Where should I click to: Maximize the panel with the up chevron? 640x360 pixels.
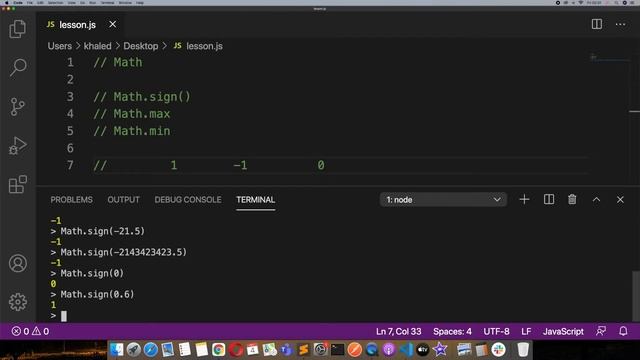596,200
